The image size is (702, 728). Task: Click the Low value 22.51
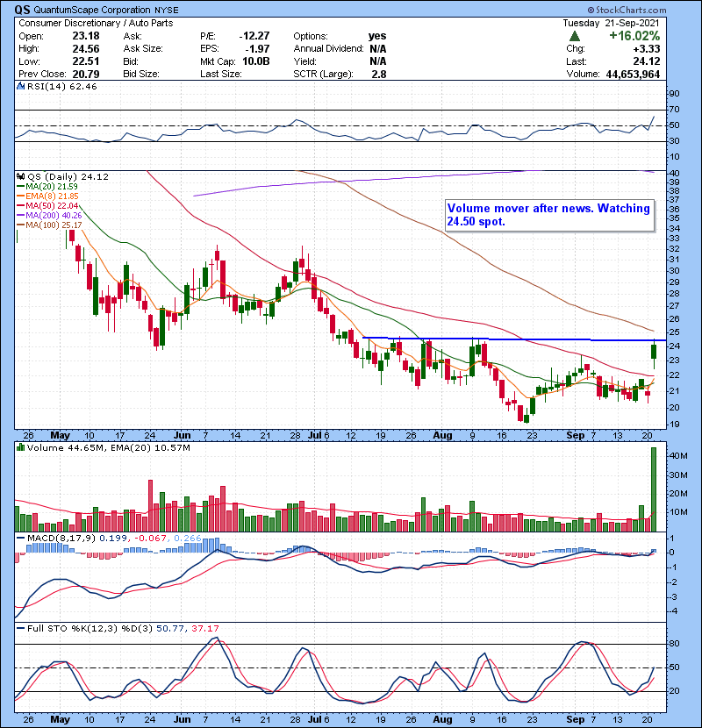coord(85,61)
